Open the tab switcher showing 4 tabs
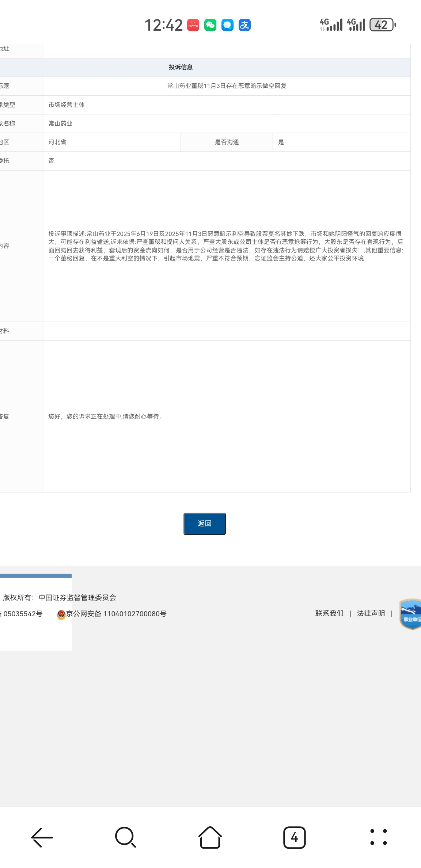This screenshot has height=868, width=421. click(x=294, y=837)
